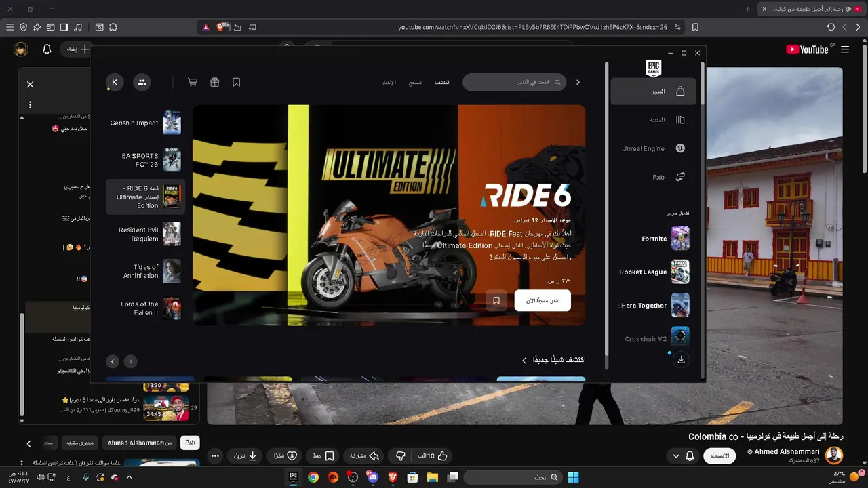Open the YouTube guide hamburger menu
Viewport: 868px width, 488px height.
point(845,49)
